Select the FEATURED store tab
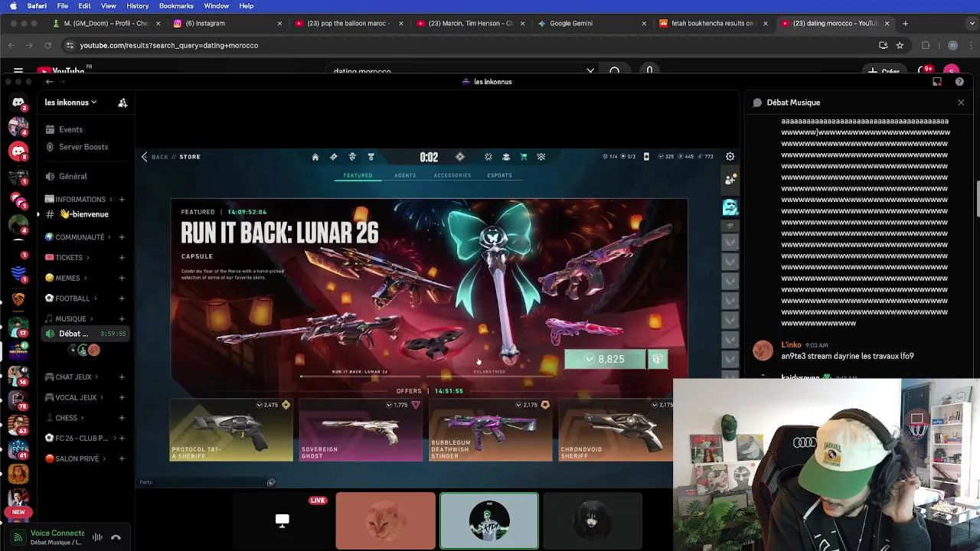The width and height of the screenshot is (980, 551). 358,175
